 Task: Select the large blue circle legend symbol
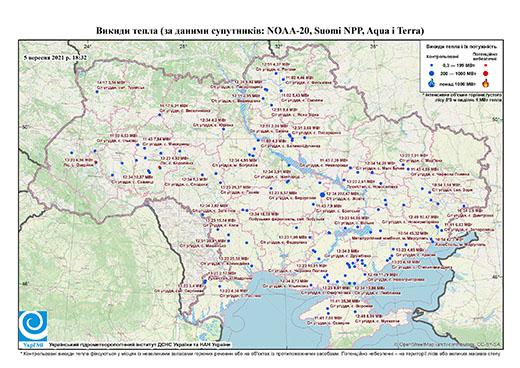pyautogui.click(x=432, y=73)
